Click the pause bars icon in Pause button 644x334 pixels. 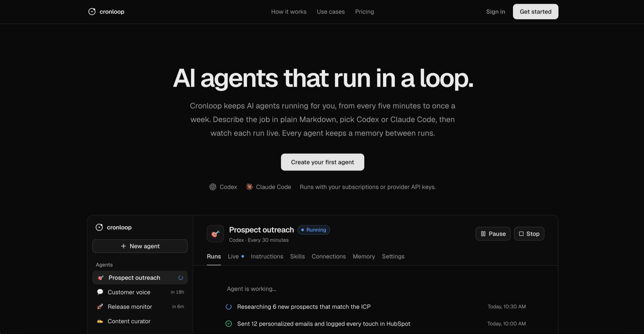[x=483, y=234]
